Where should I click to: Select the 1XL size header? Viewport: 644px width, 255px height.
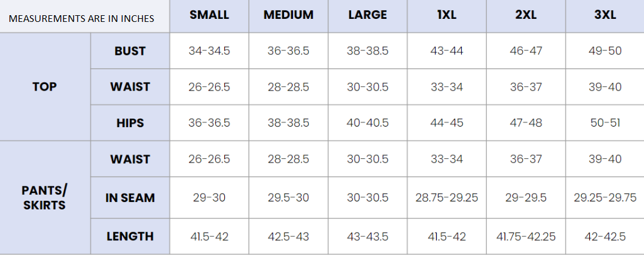click(447, 15)
